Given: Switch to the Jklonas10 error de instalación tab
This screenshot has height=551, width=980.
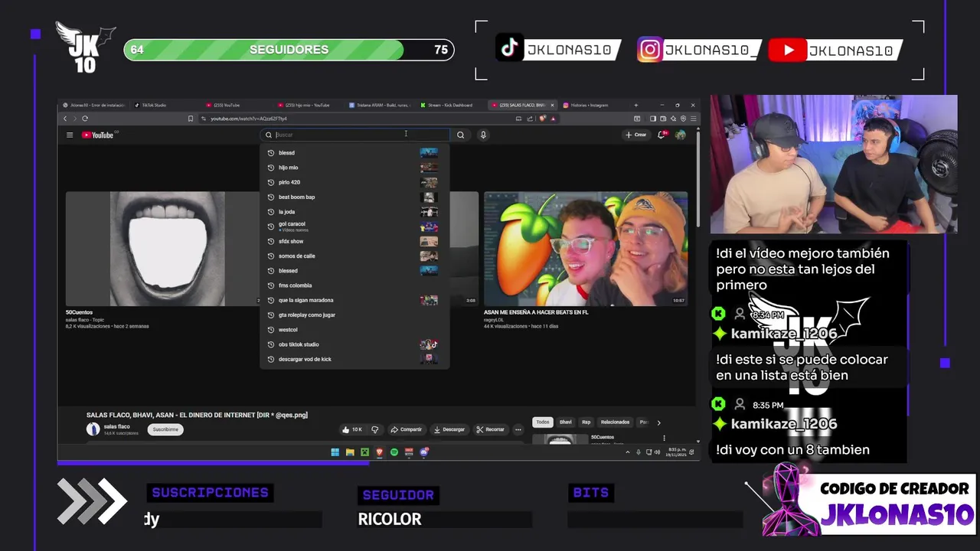Looking at the screenshot, I should coord(93,105).
